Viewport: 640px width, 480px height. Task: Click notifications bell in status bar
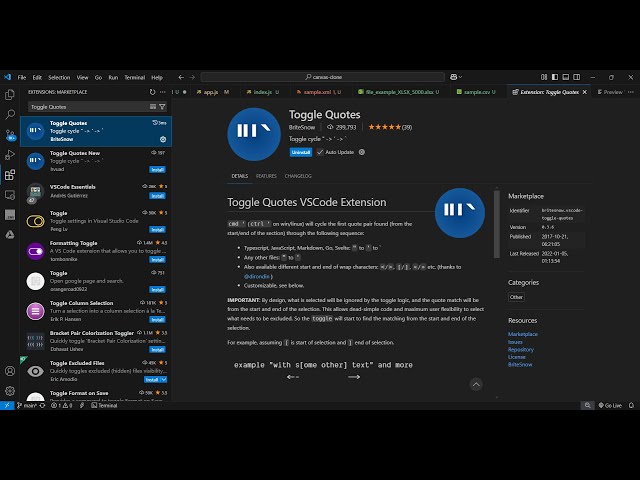pos(631,405)
